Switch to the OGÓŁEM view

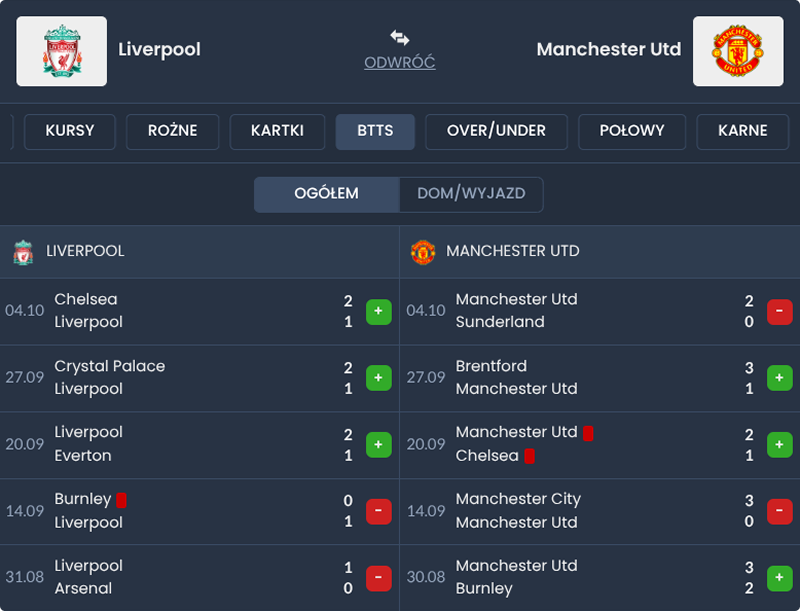327,194
